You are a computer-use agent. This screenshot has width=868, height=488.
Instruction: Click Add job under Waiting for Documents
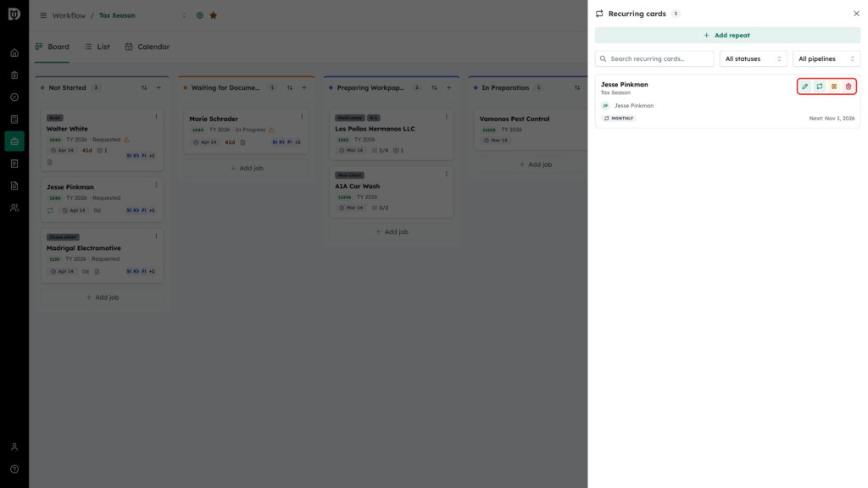(x=247, y=169)
